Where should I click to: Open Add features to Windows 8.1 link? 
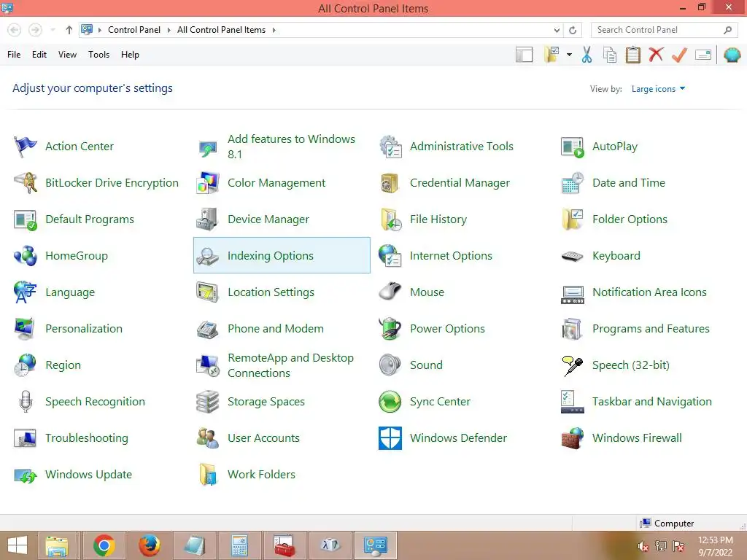[291, 147]
